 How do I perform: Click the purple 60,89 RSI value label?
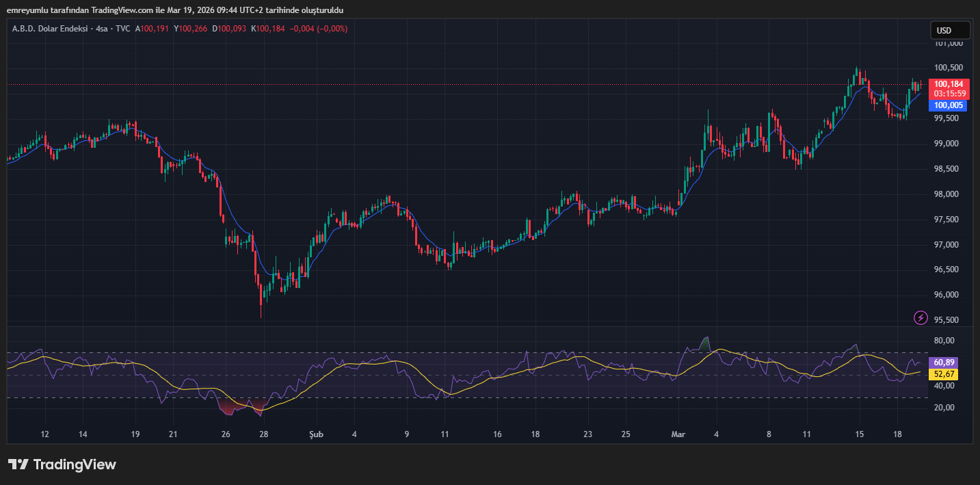click(x=944, y=363)
